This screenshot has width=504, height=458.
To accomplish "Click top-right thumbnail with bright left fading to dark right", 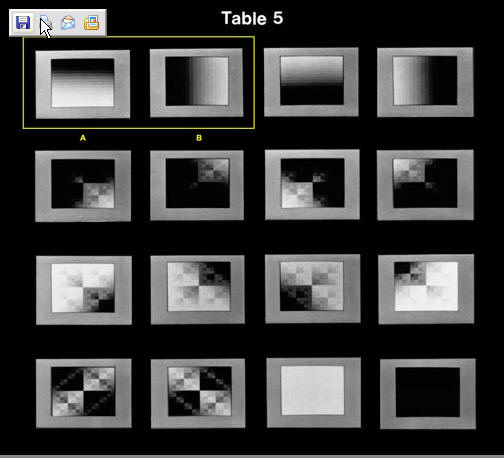I will coord(425,82).
